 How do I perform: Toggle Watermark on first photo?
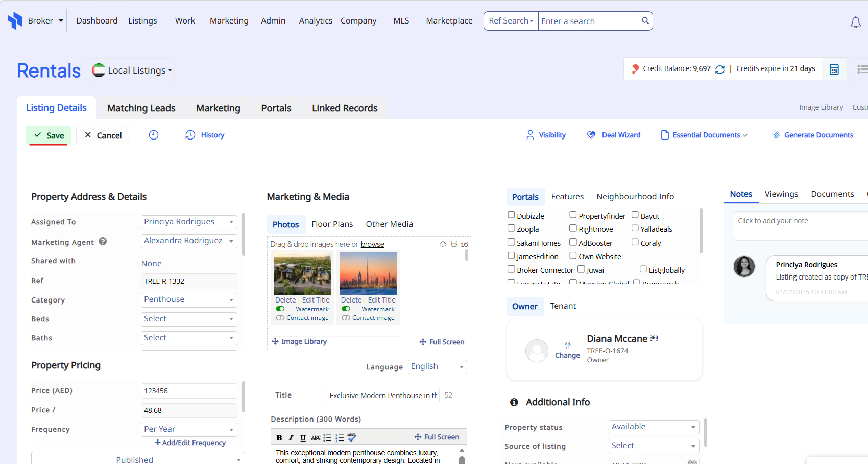(x=280, y=309)
